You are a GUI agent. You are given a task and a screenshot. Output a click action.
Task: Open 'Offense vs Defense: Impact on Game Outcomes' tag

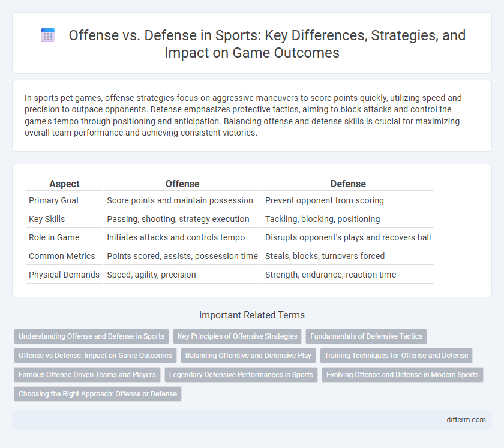pyautogui.click(x=95, y=356)
